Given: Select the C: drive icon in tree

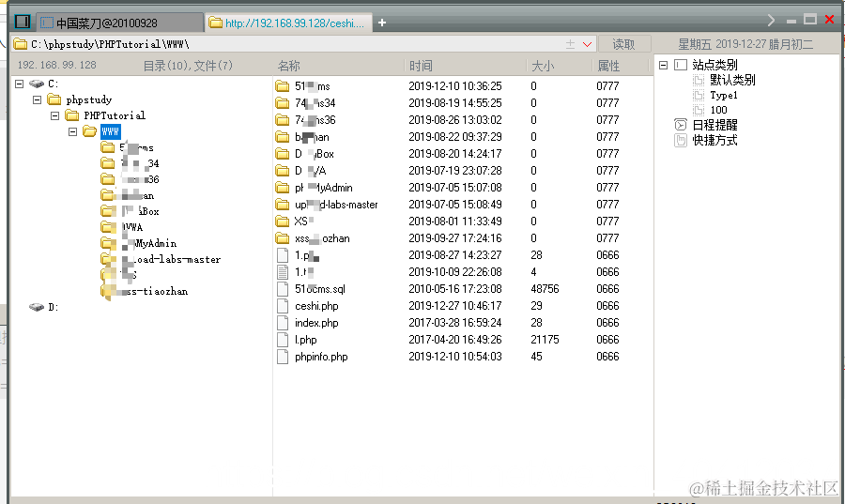Looking at the screenshot, I should 37,84.
